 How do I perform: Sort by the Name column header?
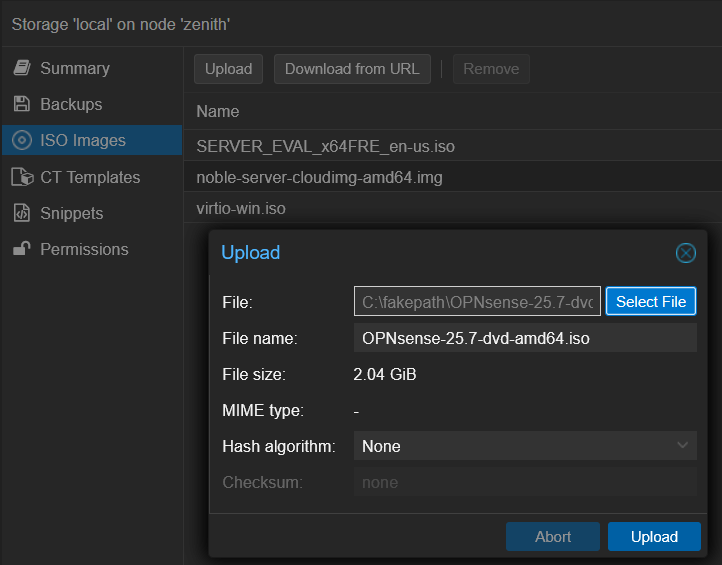[217, 111]
